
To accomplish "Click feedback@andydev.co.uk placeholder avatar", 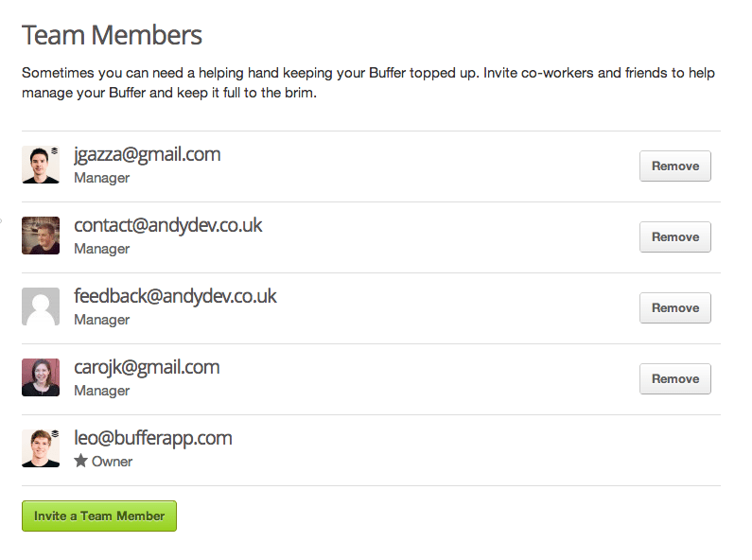I will (x=41, y=306).
